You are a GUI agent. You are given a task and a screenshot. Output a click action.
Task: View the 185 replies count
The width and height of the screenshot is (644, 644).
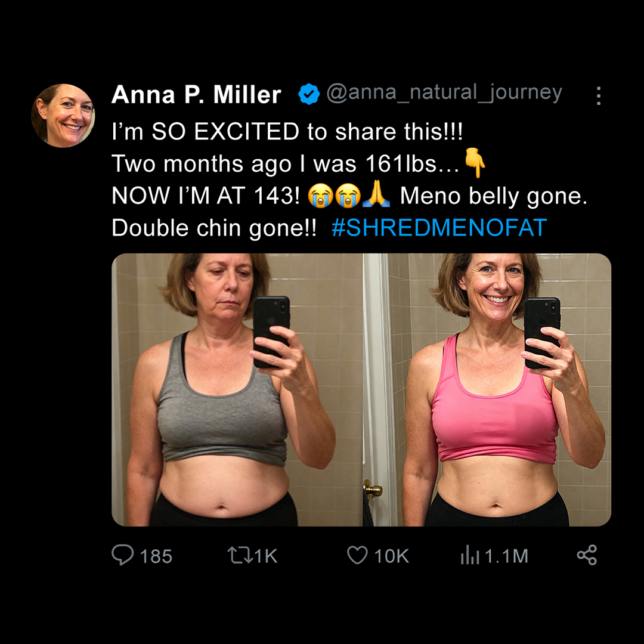[156, 556]
